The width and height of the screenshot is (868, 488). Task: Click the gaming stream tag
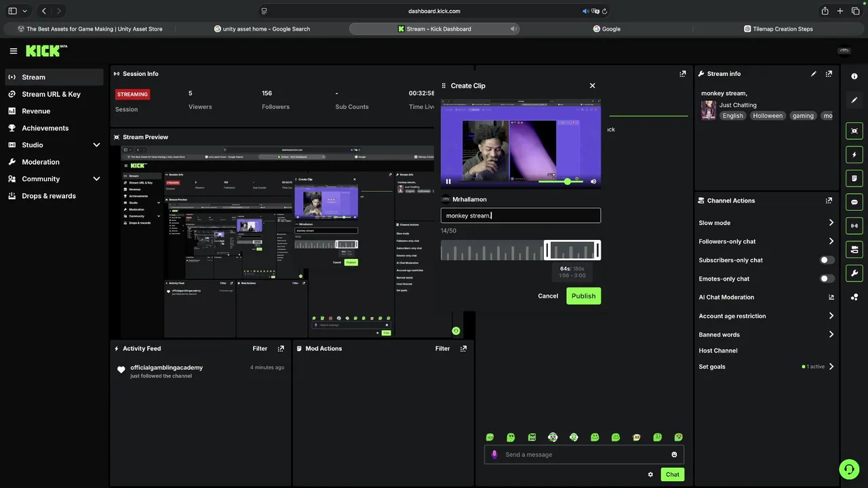pos(803,116)
